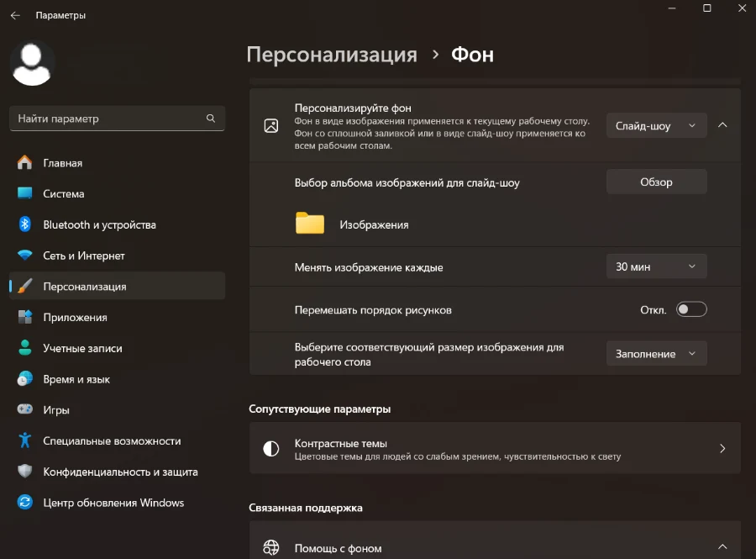The height and width of the screenshot is (559, 756).
Task: Click the user profile avatar
Action: (x=33, y=63)
